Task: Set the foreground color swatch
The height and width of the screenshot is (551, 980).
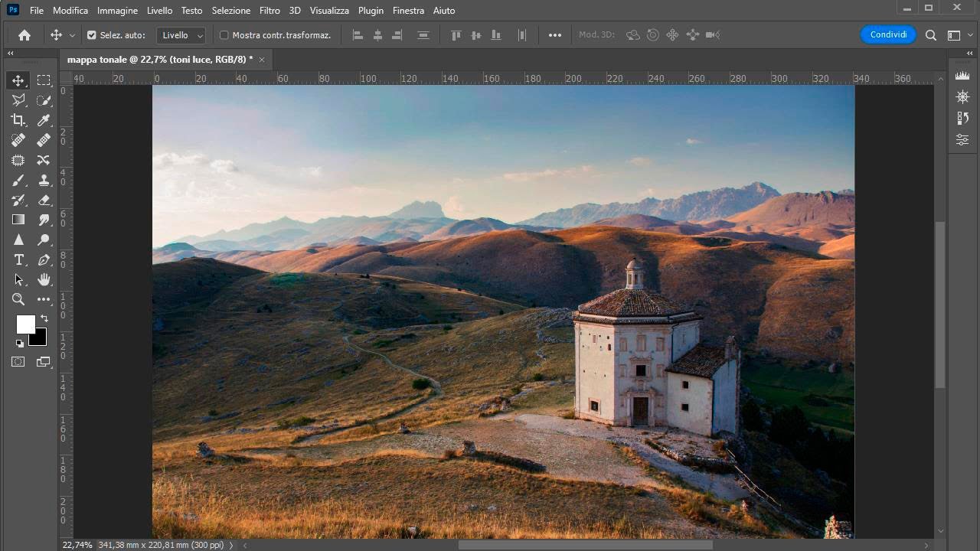Action: coord(25,324)
